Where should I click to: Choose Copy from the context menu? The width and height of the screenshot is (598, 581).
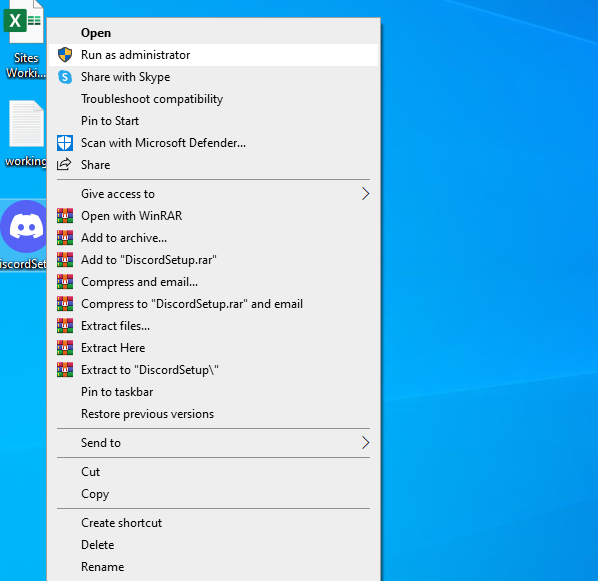(214, 494)
